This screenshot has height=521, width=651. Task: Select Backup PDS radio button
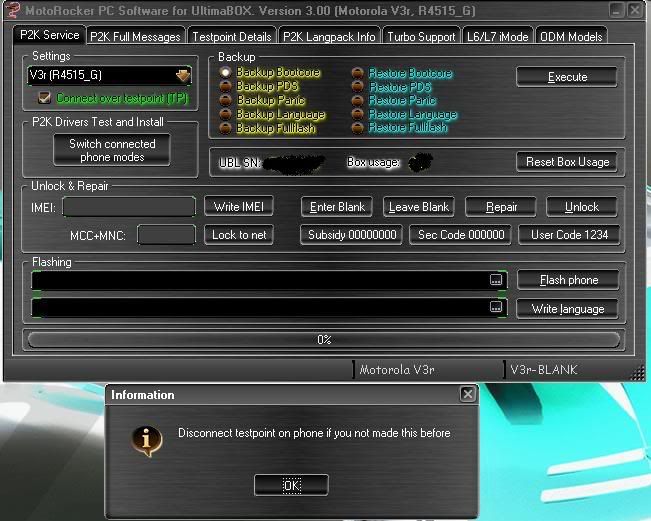tap(225, 86)
